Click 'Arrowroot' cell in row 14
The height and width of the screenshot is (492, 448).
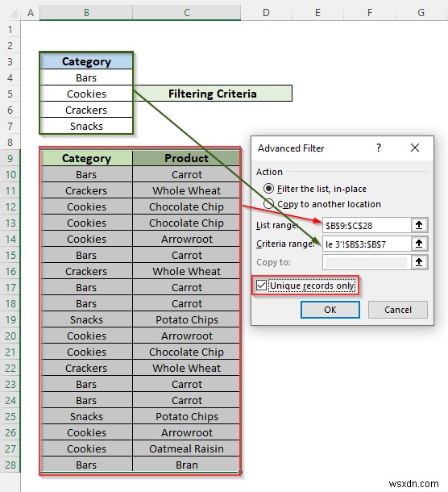(x=187, y=239)
